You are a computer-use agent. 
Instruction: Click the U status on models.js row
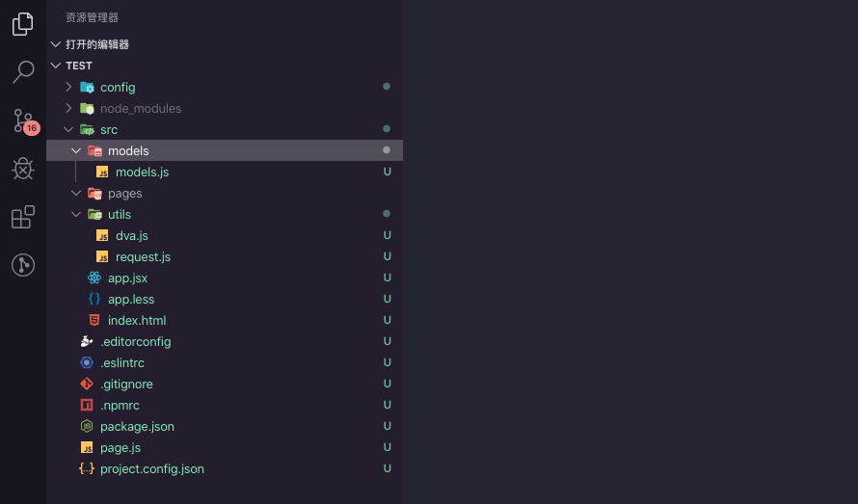coord(387,172)
